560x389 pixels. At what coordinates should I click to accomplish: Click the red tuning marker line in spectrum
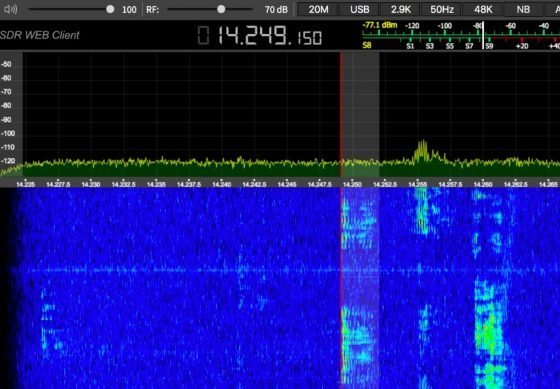[341, 114]
